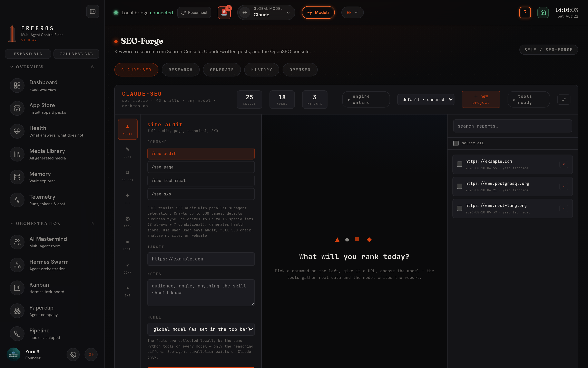Open Dashboard fleet overview
The image size is (588, 368).
52,85
